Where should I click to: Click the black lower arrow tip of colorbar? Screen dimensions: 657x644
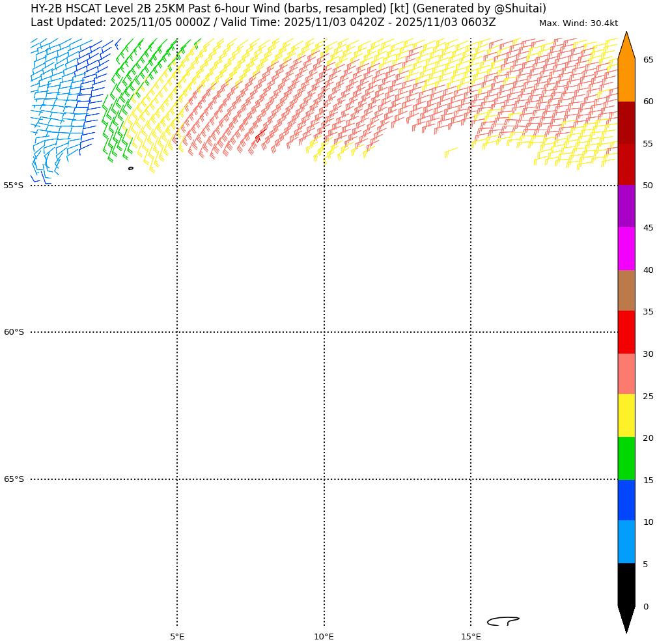626,619
